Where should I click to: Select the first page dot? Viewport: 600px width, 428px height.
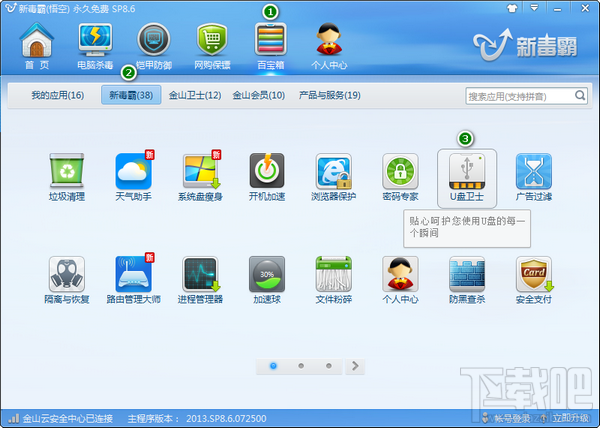pyautogui.click(x=273, y=366)
